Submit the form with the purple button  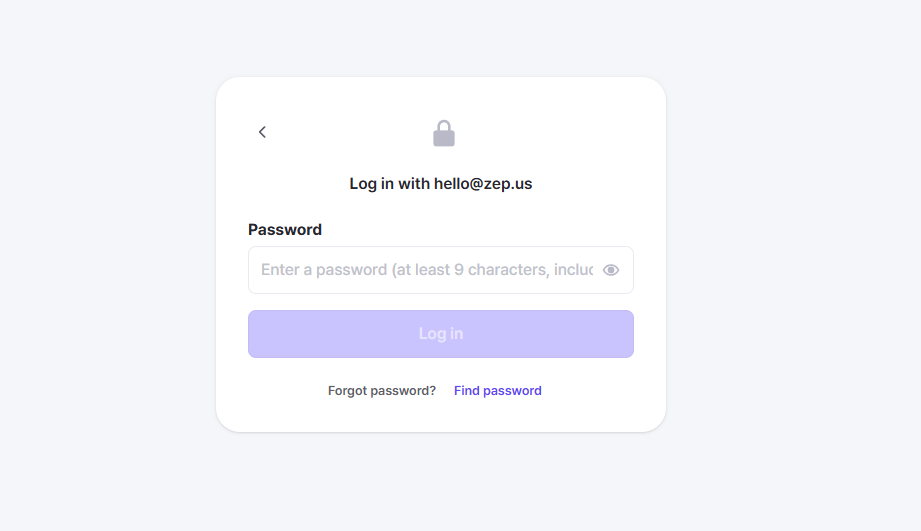[x=440, y=334]
